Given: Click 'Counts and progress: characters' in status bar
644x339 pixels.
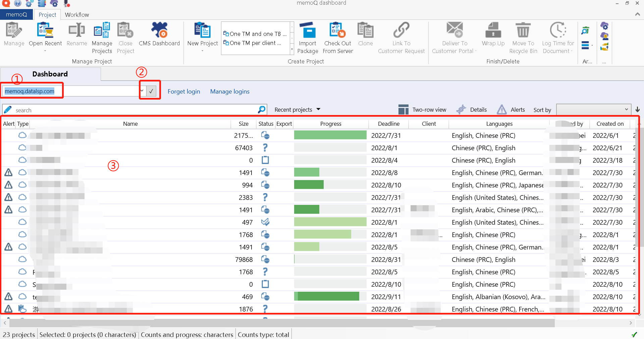Looking at the screenshot, I should point(187,334).
